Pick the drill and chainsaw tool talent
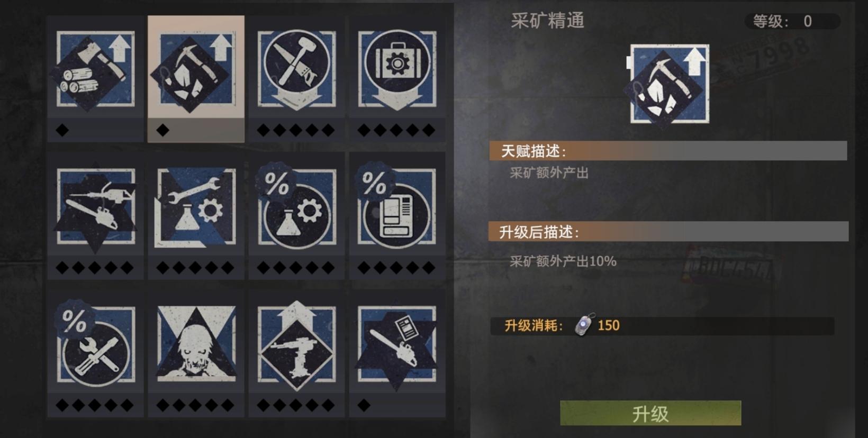The width and height of the screenshot is (868, 438). (x=96, y=207)
